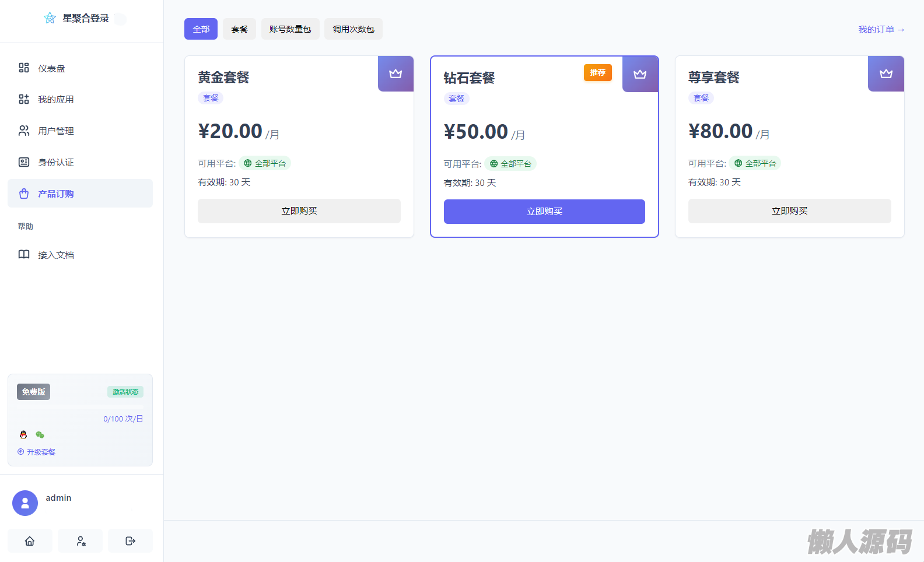Click the 星聚合登录 star logo
The width and height of the screenshot is (924, 562).
coord(50,18)
